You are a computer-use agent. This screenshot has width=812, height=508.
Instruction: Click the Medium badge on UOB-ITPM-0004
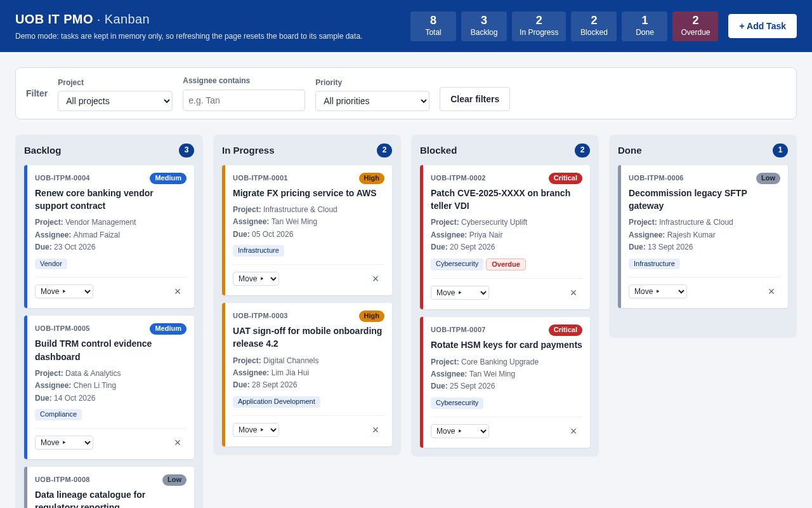pos(168,178)
